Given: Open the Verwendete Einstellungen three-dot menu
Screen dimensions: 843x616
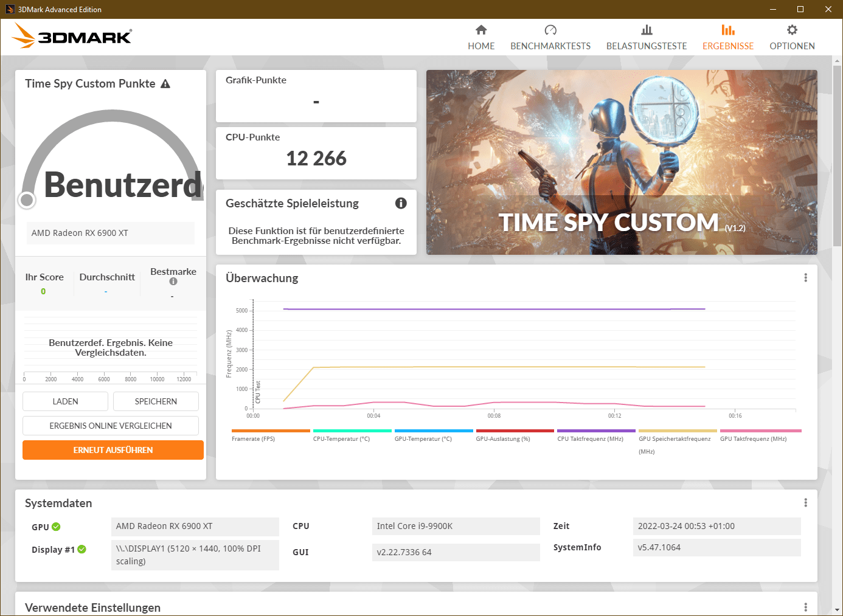Looking at the screenshot, I should coord(806,607).
